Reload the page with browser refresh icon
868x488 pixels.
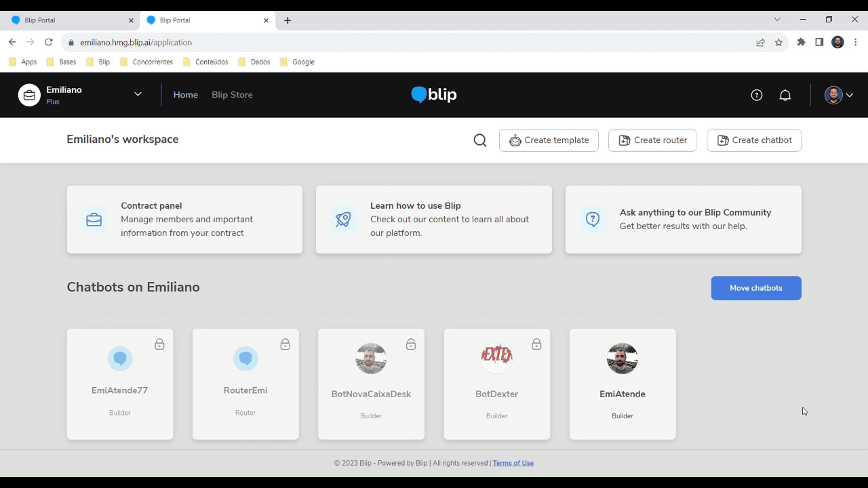49,42
